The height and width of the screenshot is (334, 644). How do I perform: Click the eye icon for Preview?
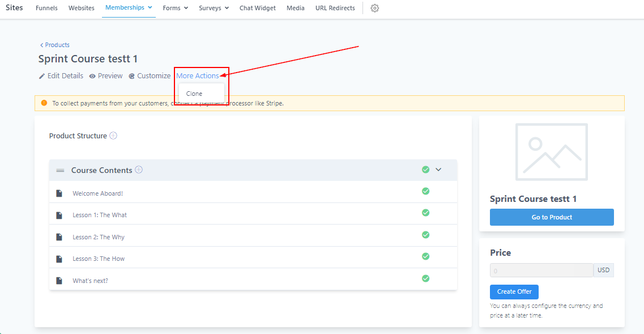coord(92,76)
